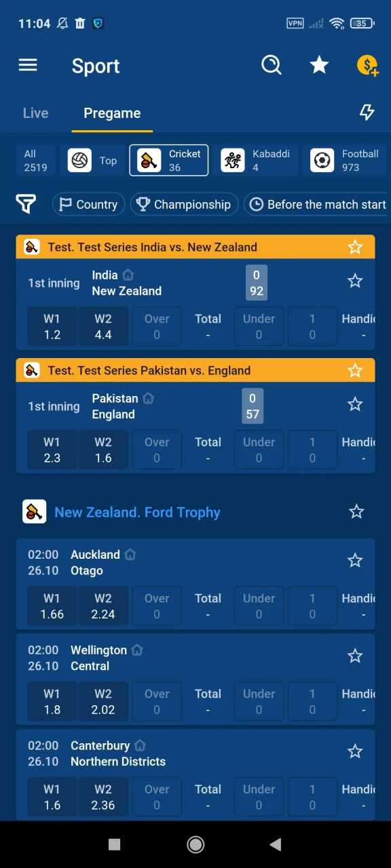Image resolution: width=391 pixels, height=868 pixels.
Task: Open the Country filter
Action: (88, 204)
